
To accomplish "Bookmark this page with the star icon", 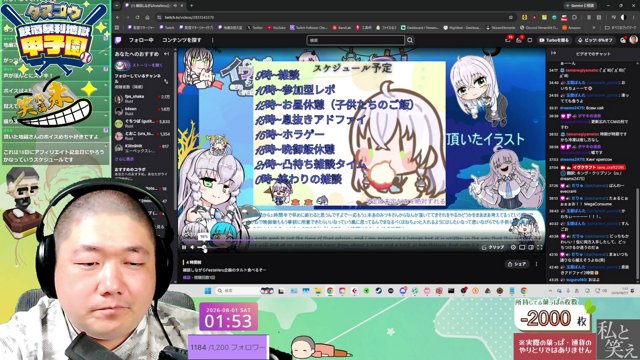I will (511, 18).
